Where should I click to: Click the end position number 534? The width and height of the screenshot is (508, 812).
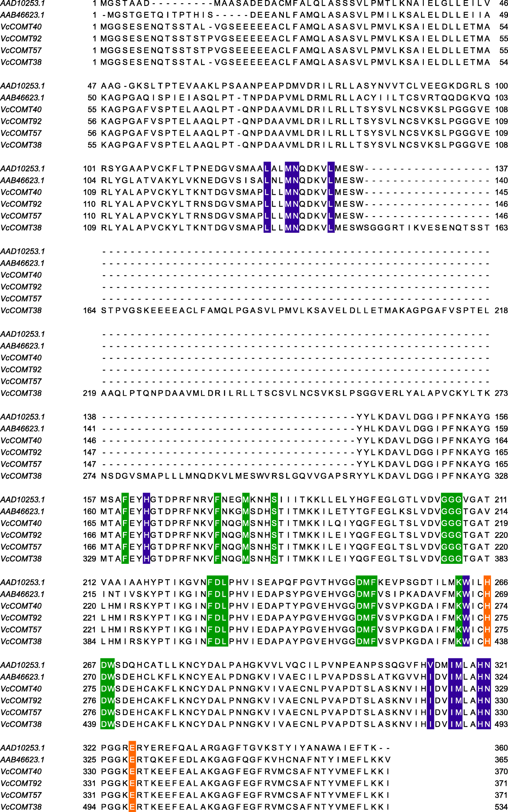[501, 807]
